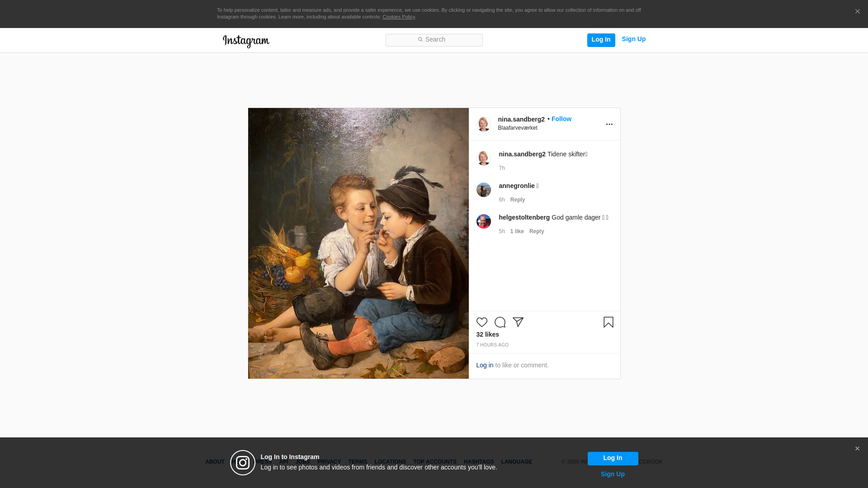Image resolution: width=868 pixels, height=488 pixels.
Task: Click Sign Up link in header
Action: coord(634,39)
